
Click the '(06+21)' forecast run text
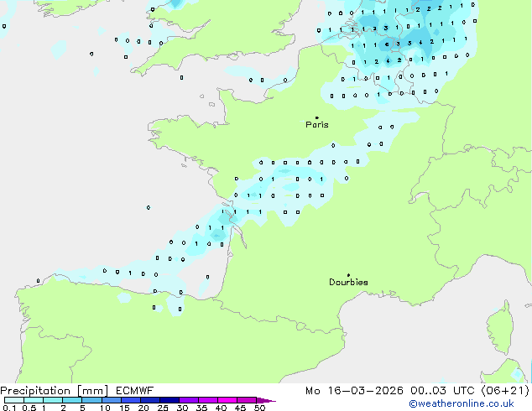pyautogui.click(x=505, y=391)
